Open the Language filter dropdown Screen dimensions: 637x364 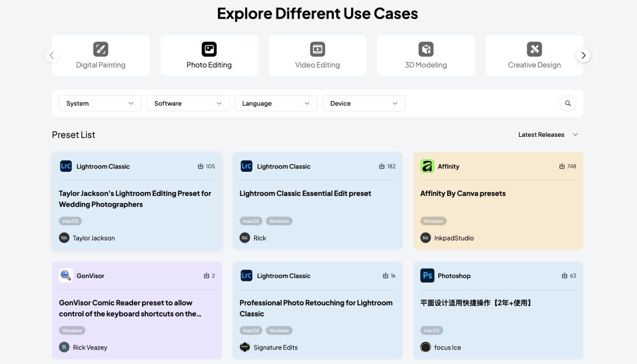click(276, 104)
